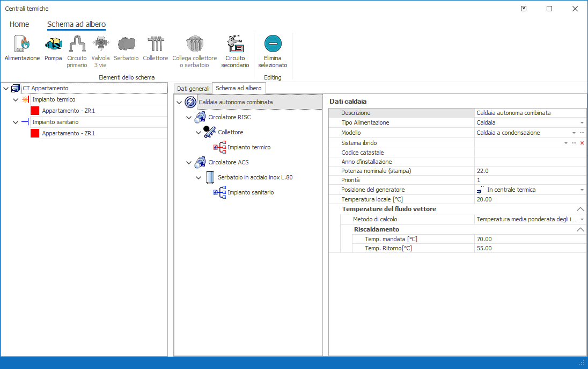The width and height of the screenshot is (588, 369).
Task: Open the Tipo Alimentazione dropdown
Action: pyautogui.click(x=582, y=123)
